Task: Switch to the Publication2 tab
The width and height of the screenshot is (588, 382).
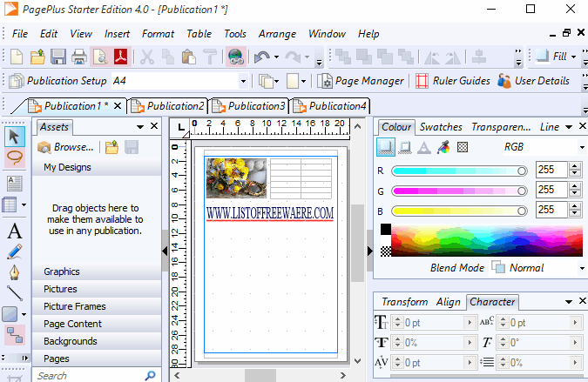Action: 168,106
